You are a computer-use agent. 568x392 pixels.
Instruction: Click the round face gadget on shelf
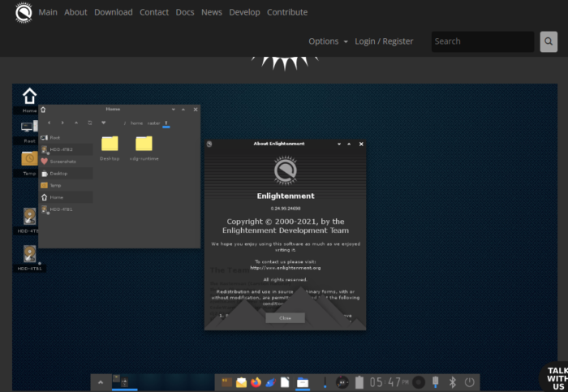point(342,382)
